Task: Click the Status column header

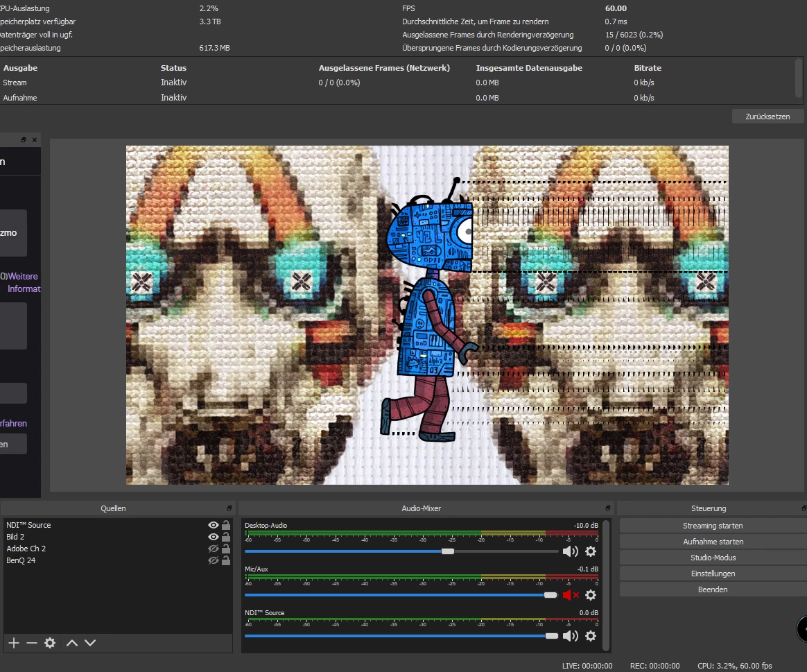Action: point(173,68)
